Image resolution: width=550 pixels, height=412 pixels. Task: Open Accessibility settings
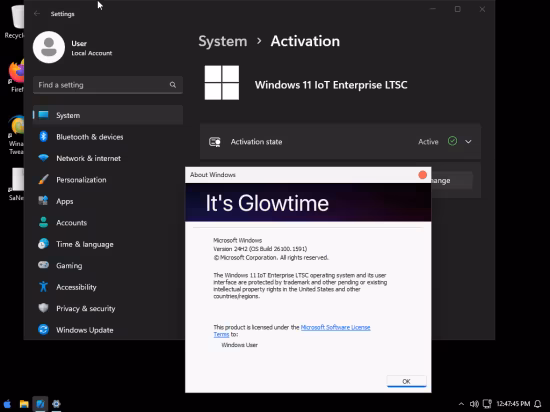coord(108,287)
